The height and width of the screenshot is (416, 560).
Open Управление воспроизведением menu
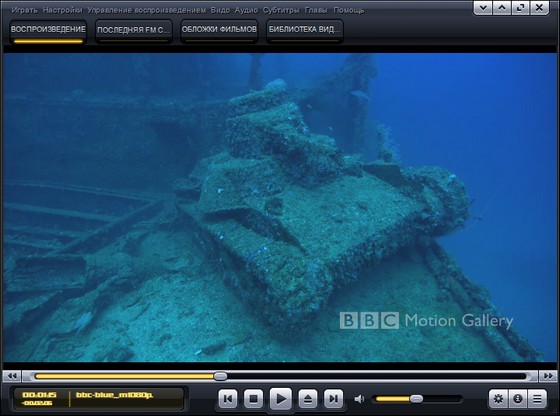(x=146, y=10)
